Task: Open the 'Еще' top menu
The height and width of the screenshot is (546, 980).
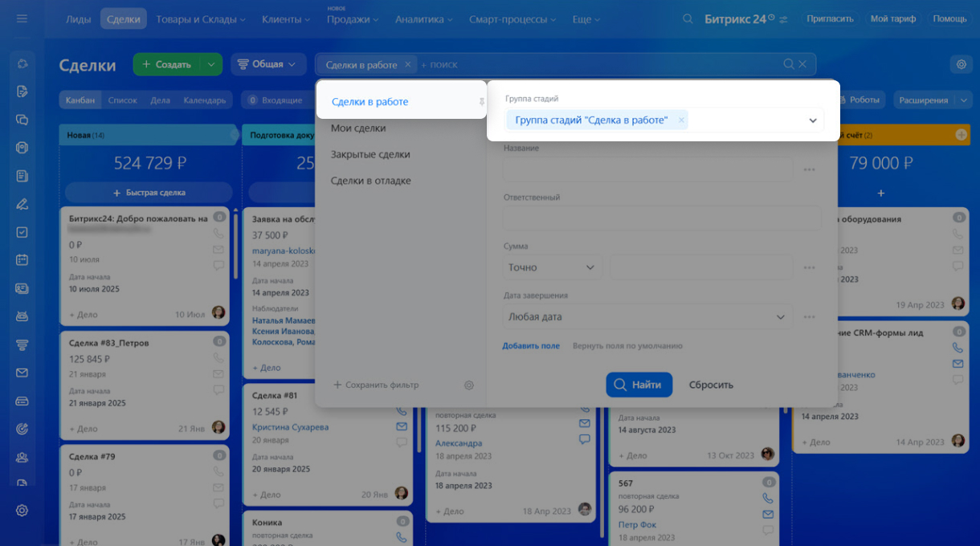Action: 586,18
